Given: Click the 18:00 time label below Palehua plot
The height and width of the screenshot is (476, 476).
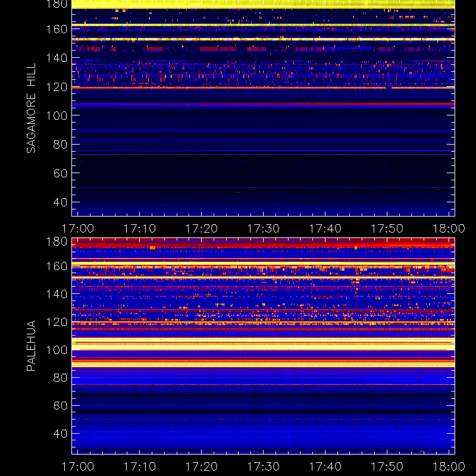Looking at the screenshot, I should coord(449,466).
